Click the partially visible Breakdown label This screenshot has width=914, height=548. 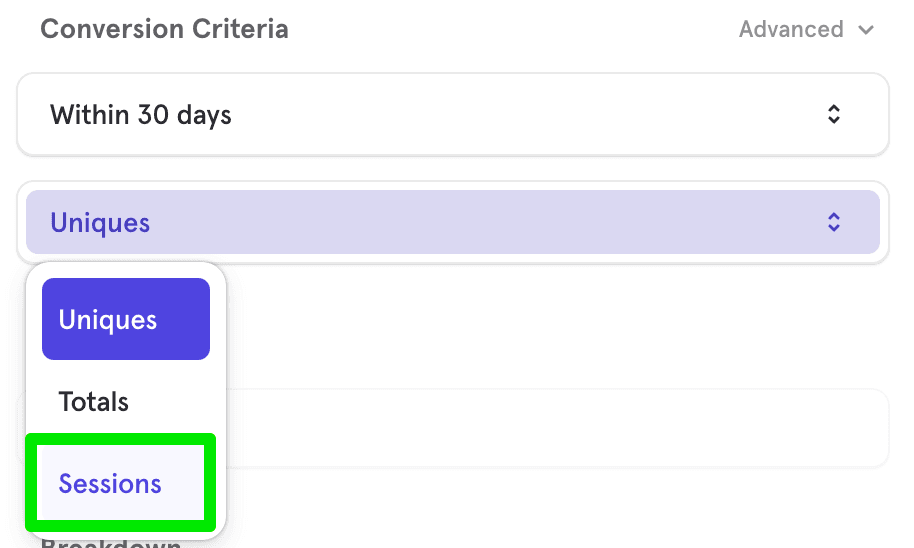click(111, 543)
